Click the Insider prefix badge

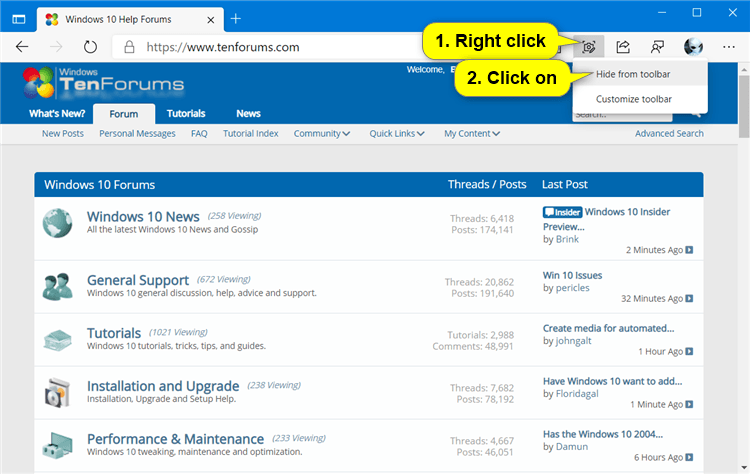coord(562,212)
